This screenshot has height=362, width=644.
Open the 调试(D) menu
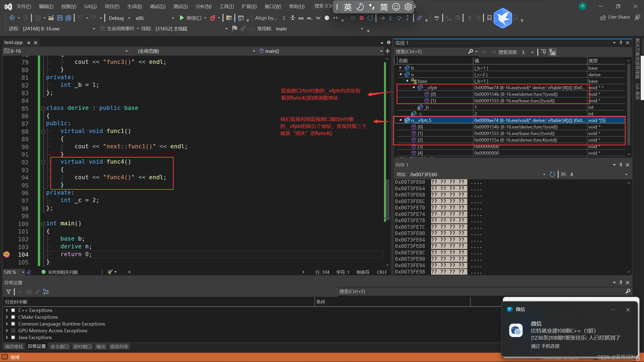(x=158, y=6)
